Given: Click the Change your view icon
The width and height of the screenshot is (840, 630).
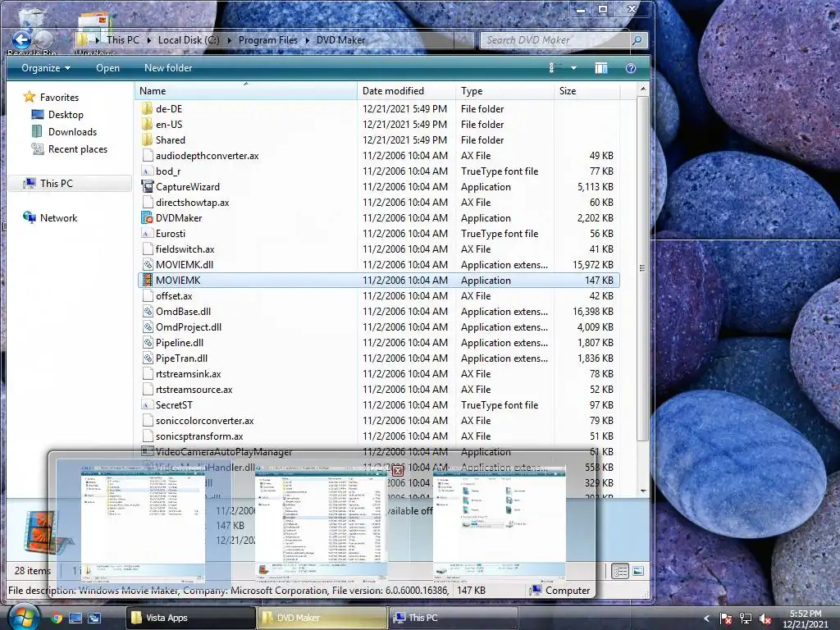Looking at the screenshot, I should point(555,68).
